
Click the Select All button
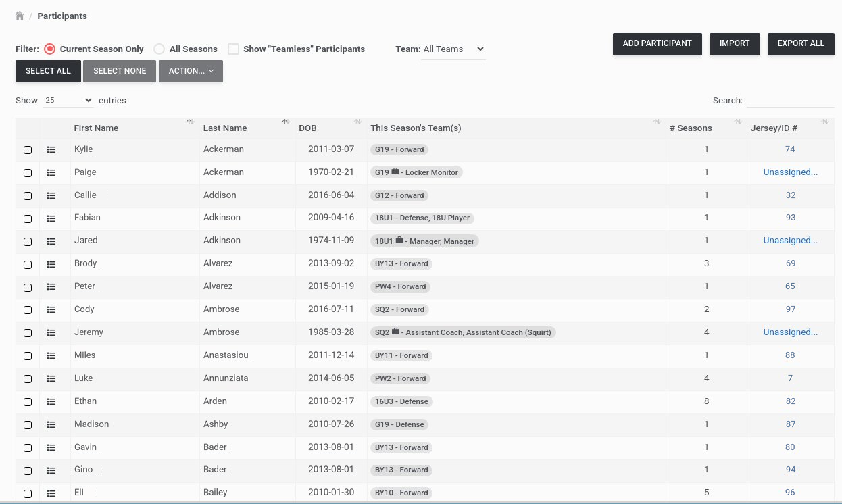[48, 71]
